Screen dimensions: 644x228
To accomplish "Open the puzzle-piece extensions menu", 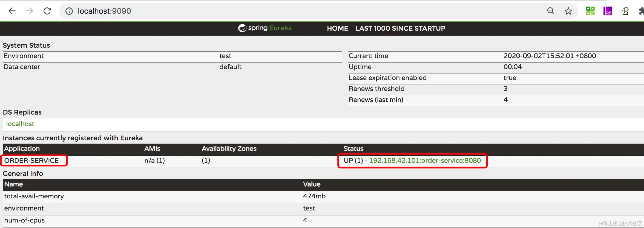I will pyautogui.click(x=641, y=11).
